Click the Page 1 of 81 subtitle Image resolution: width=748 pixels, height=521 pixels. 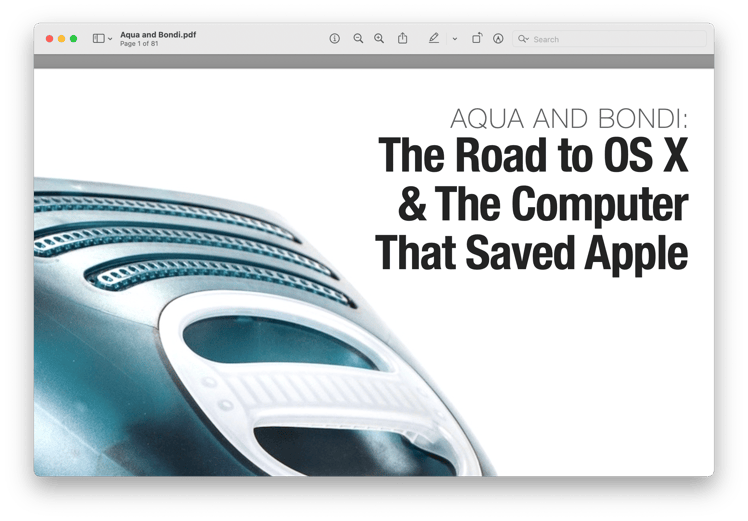tap(139, 43)
